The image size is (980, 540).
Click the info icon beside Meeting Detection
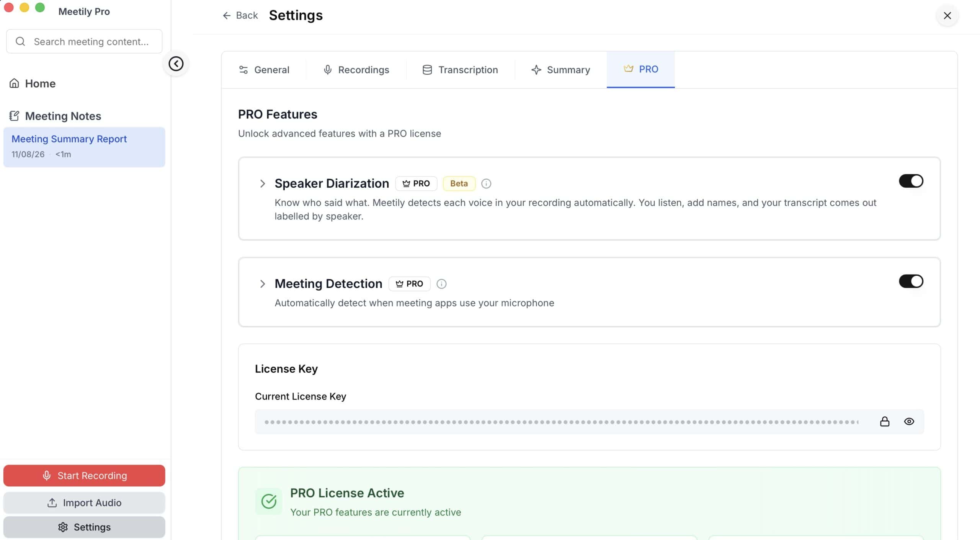(441, 284)
